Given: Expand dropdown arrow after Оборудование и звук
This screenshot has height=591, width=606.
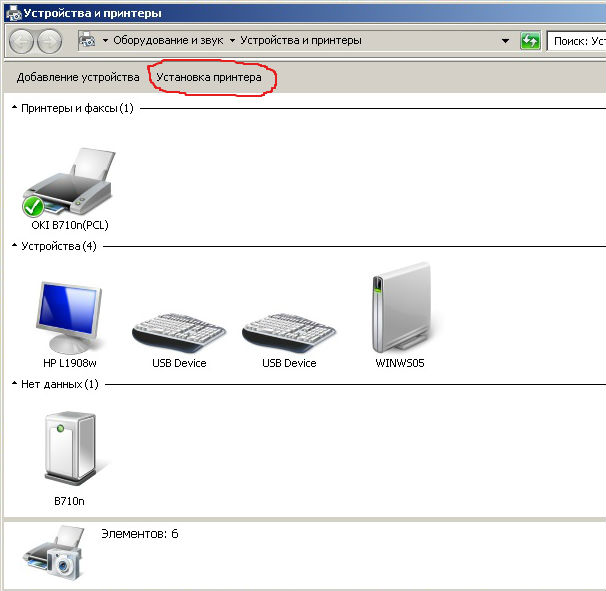Looking at the screenshot, I should (x=233, y=41).
